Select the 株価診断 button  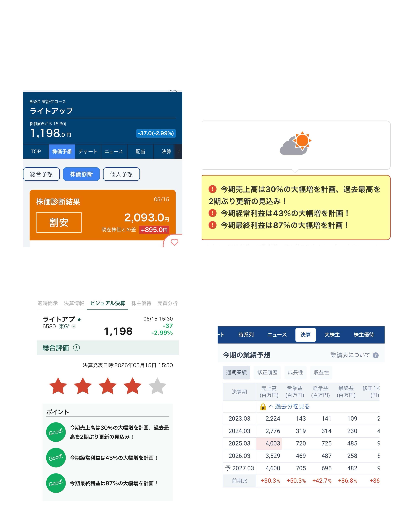[81, 174]
